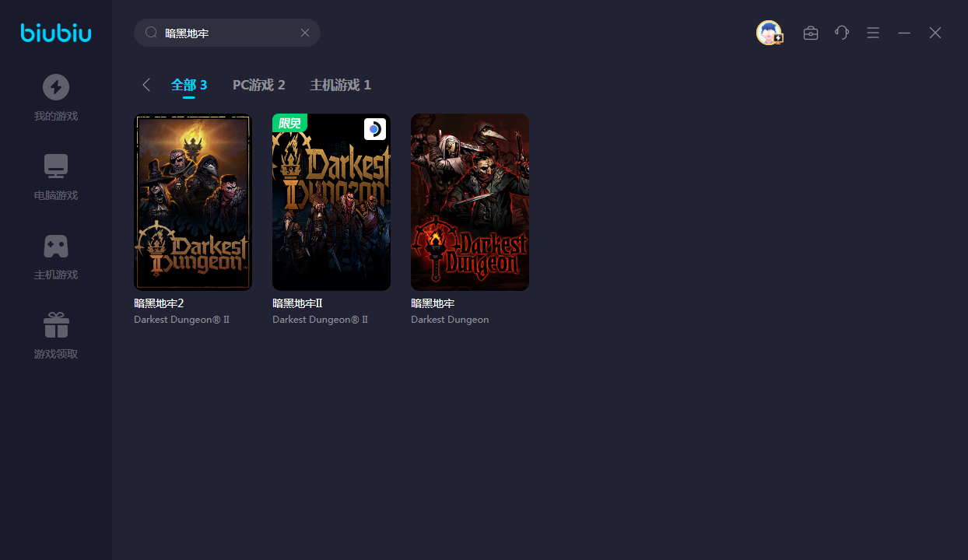Image resolution: width=968 pixels, height=560 pixels.
Task: Click the user avatar icon
Action: (x=769, y=33)
